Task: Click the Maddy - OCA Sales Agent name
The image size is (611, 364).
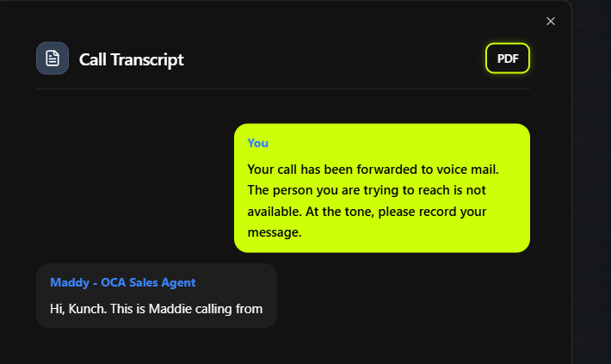Action: (122, 282)
